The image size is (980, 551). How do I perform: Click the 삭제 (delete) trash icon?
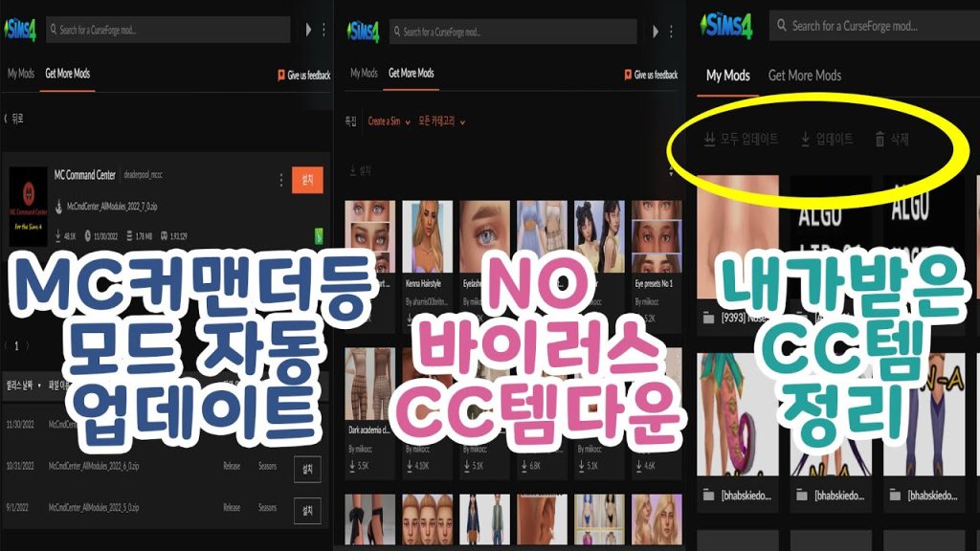point(880,140)
